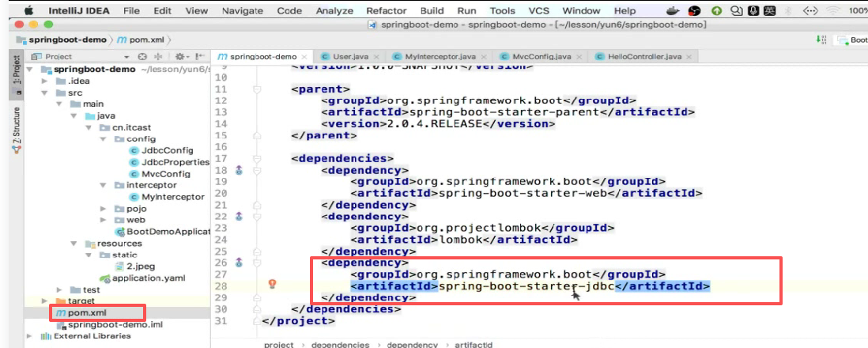Image resolution: width=868 pixels, height=348 pixels.
Task: Select application.yaml file
Action: click(142, 278)
